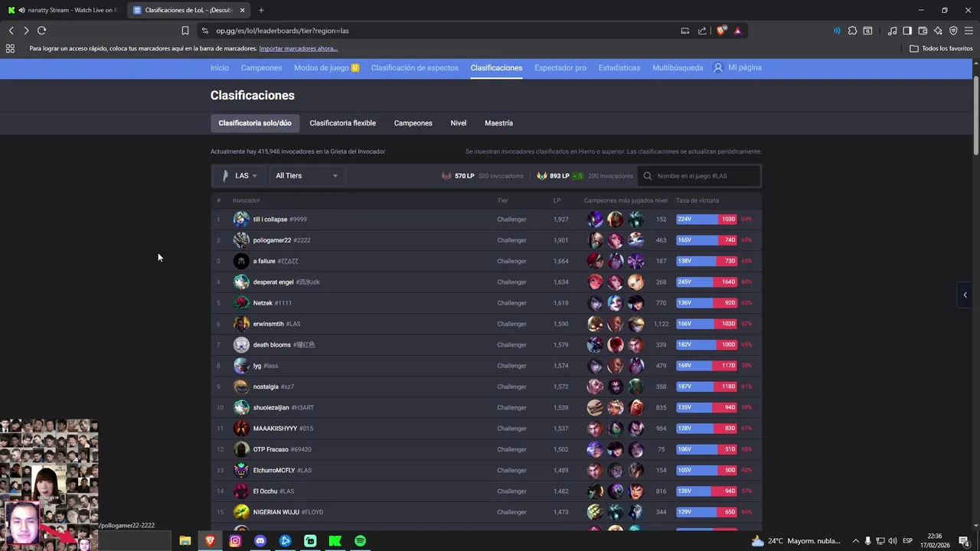This screenshot has width=980, height=551.
Task: Click the search magnifier in summoner search box
Action: pyautogui.click(x=648, y=176)
